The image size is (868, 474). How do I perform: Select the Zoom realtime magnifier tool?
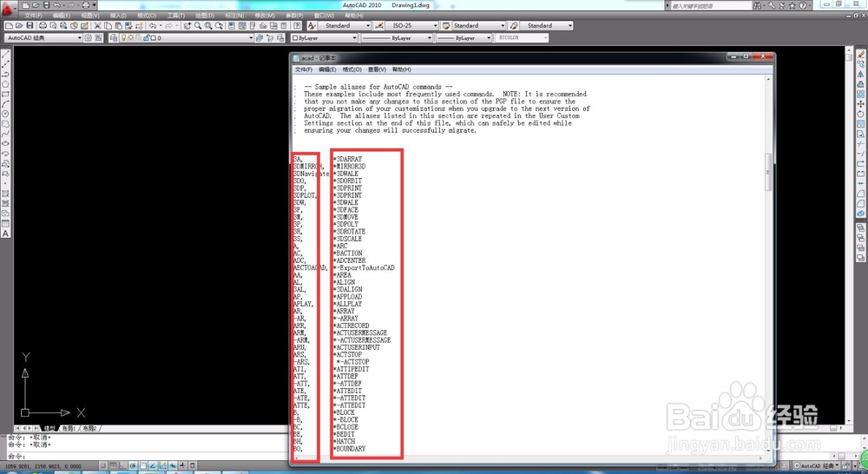(198, 25)
